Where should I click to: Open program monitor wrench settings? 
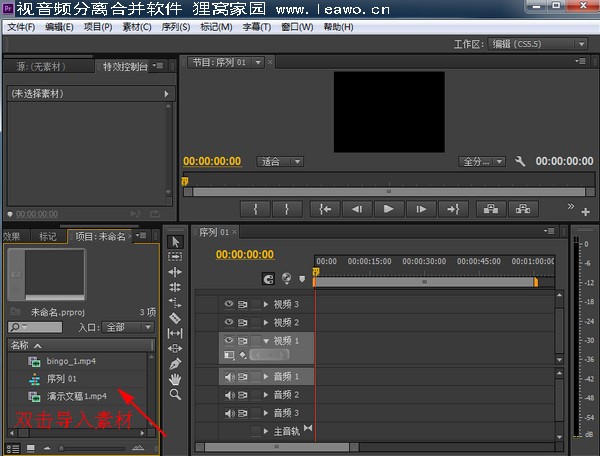click(520, 161)
